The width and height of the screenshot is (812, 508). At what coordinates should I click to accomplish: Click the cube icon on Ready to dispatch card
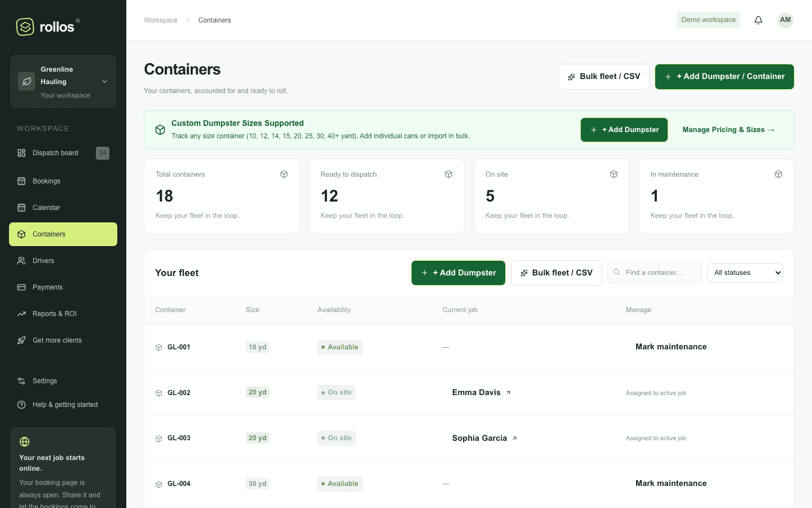pyautogui.click(x=449, y=174)
